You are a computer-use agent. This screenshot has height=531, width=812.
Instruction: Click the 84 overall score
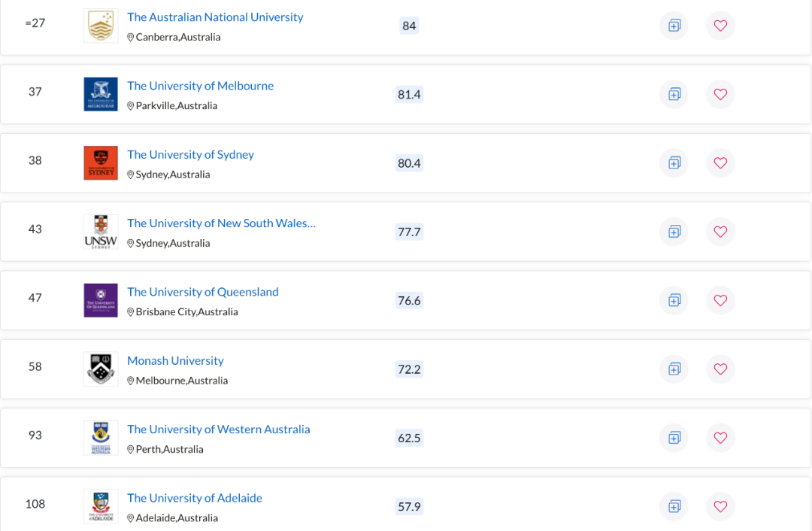click(x=409, y=26)
